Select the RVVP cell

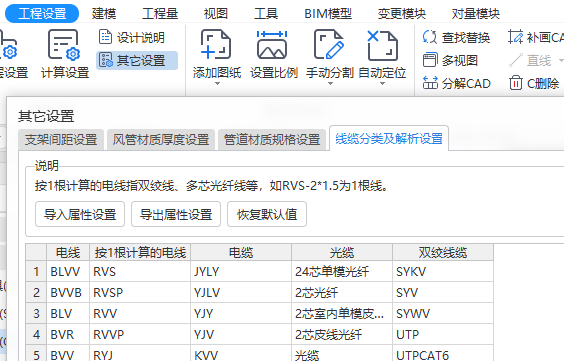(140, 334)
